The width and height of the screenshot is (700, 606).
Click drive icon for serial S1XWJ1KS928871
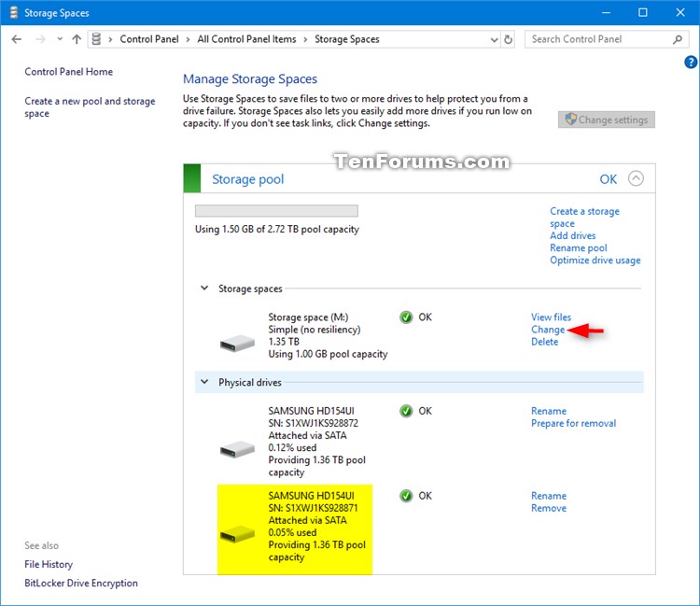pyautogui.click(x=237, y=534)
